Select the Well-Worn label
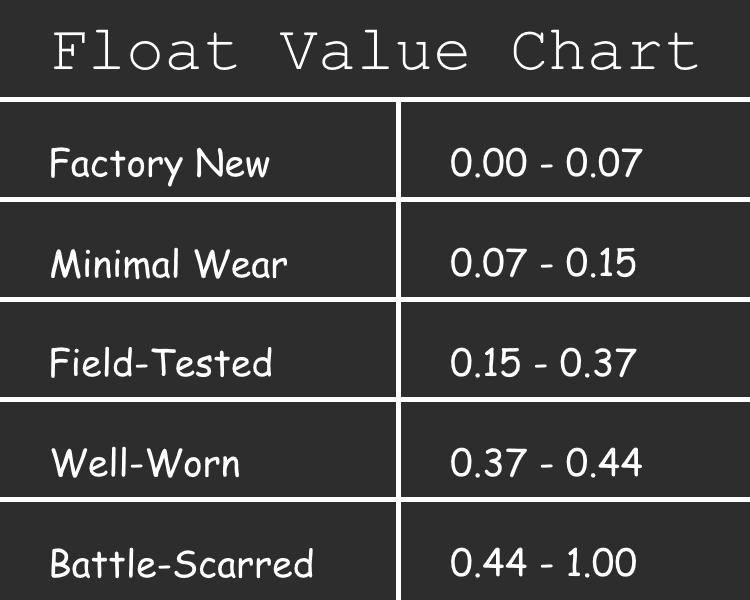Image resolution: width=750 pixels, height=600 pixels. pos(145,463)
